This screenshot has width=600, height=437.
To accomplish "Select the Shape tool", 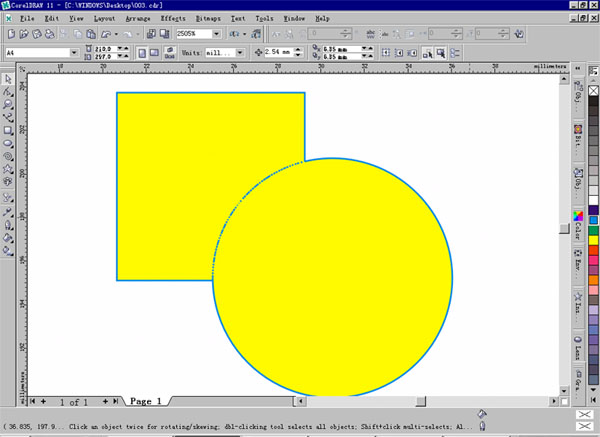I will coord(8,92).
